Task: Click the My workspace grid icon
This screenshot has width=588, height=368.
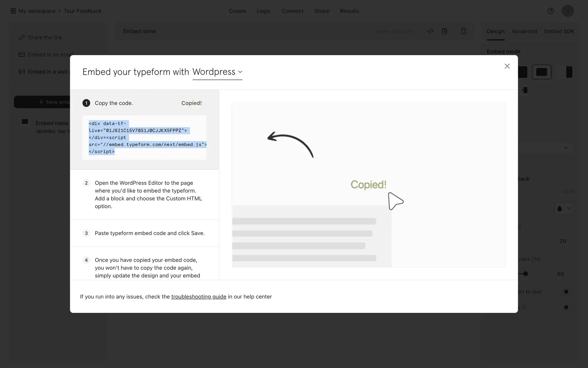Action: pyautogui.click(x=13, y=11)
